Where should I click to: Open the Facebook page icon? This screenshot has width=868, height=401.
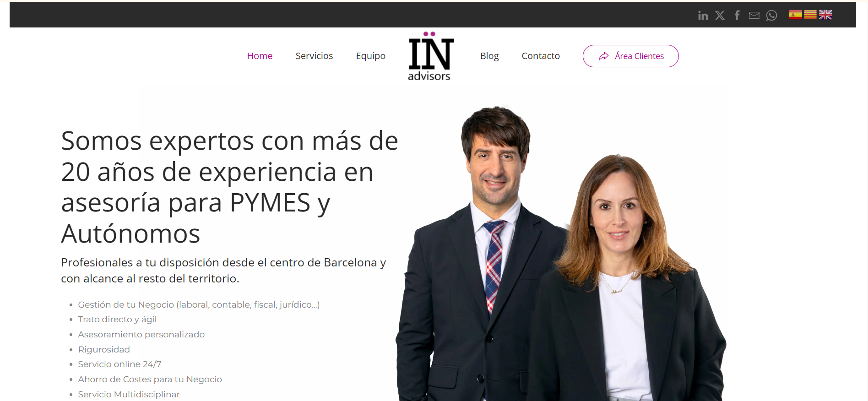[737, 16]
